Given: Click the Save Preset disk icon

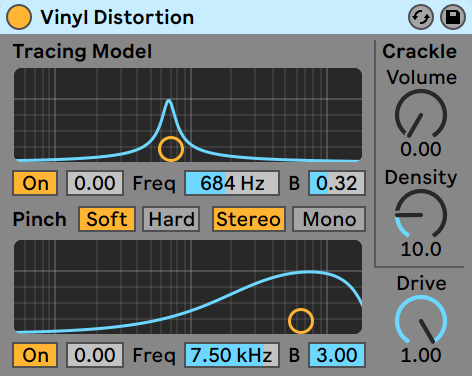Looking at the screenshot, I should click(453, 17).
